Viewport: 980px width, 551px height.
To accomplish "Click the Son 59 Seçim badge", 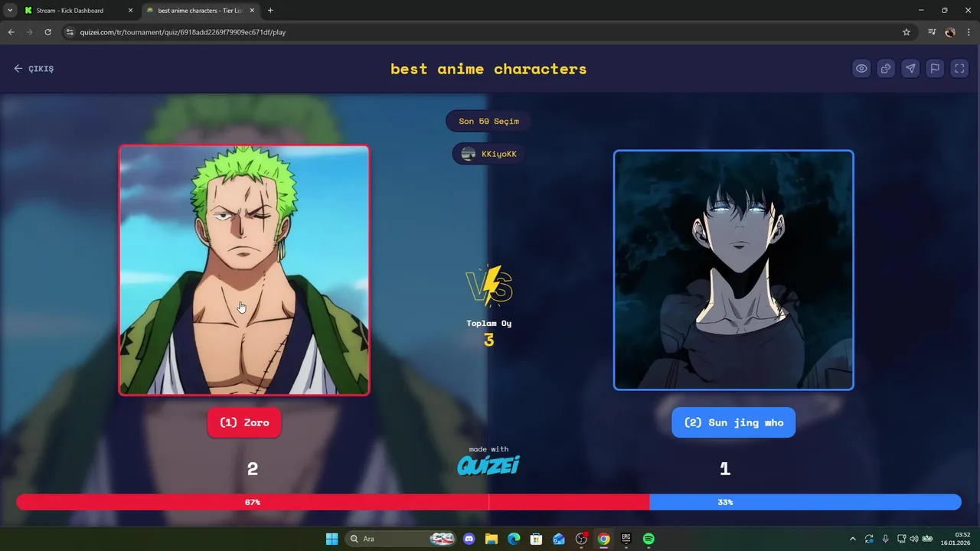I will pyautogui.click(x=488, y=121).
